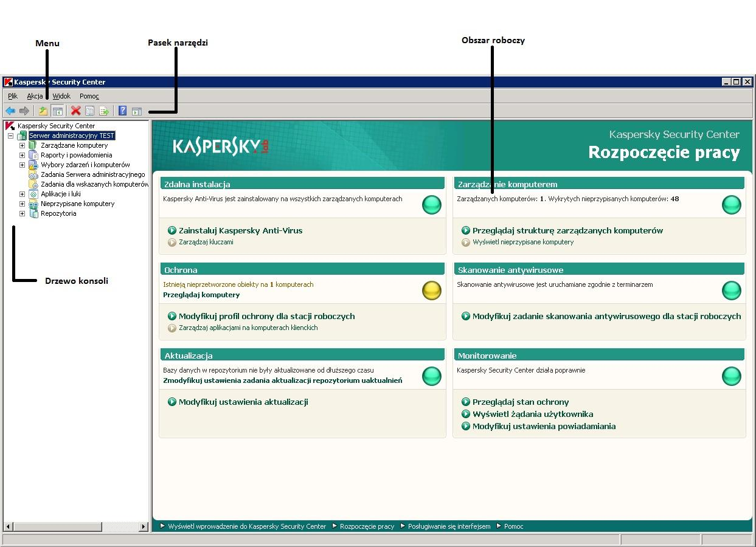This screenshot has width=756, height=547.
Task: Click the Wybory zdarzeń i komputerów icon
Action: 34,165
